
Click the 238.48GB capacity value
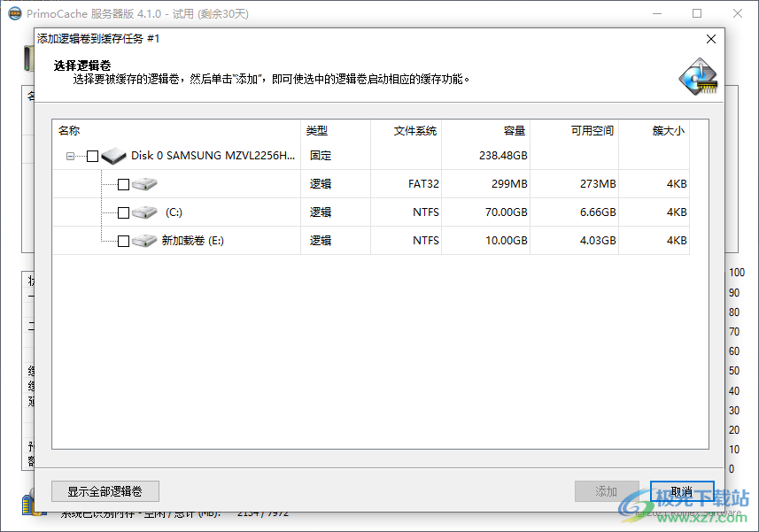(x=503, y=156)
